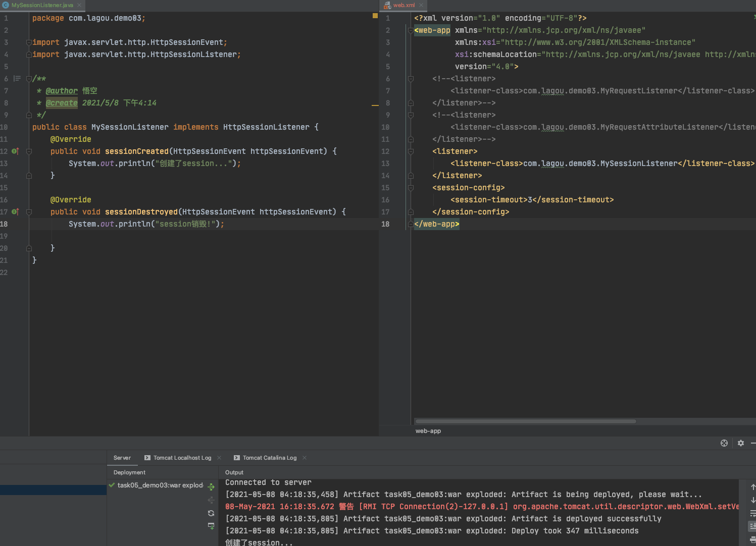This screenshot has height=546, width=756.
Task: Click the MySessionListener listener-class entry in web.xml
Action: coord(602,163)
